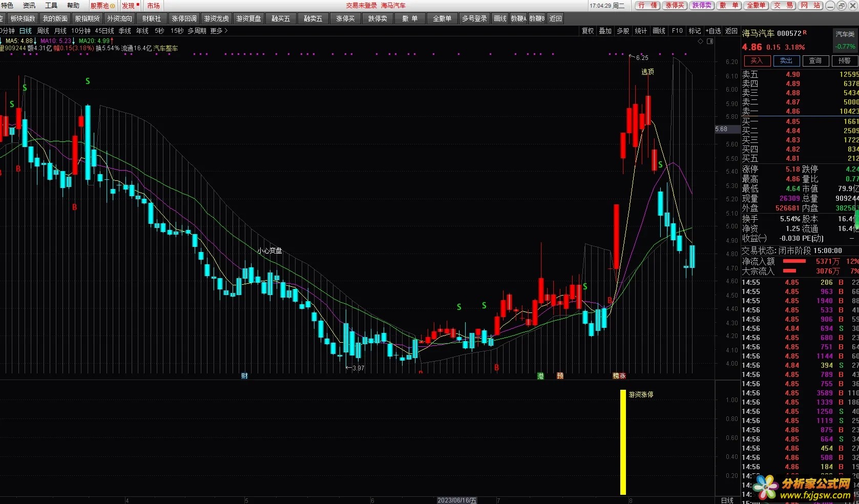Switch chart period to 10分钟
Screen dimensions: 859x504
[81, 31]
